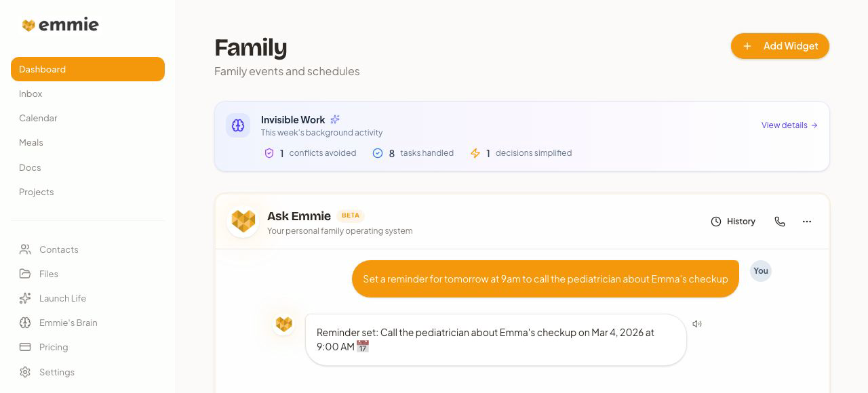Start a voice call with the phone icon
The width and height of the screenshot is (868, 393).
click(x=780, y=222)
